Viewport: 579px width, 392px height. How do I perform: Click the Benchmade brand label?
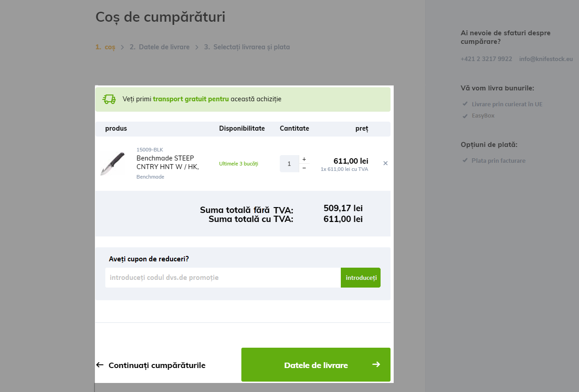point(150,177)
